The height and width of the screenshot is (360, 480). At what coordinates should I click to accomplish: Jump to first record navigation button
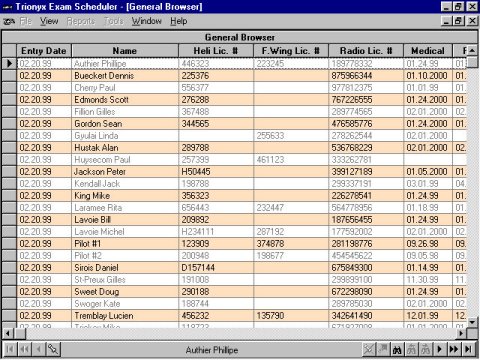coord(10,349)
